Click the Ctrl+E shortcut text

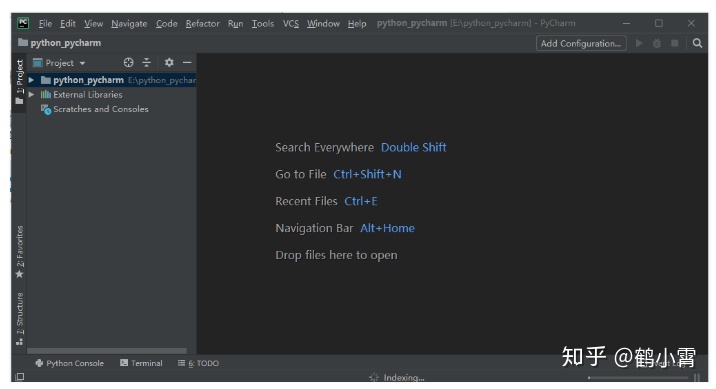click(x=361, y=201)
